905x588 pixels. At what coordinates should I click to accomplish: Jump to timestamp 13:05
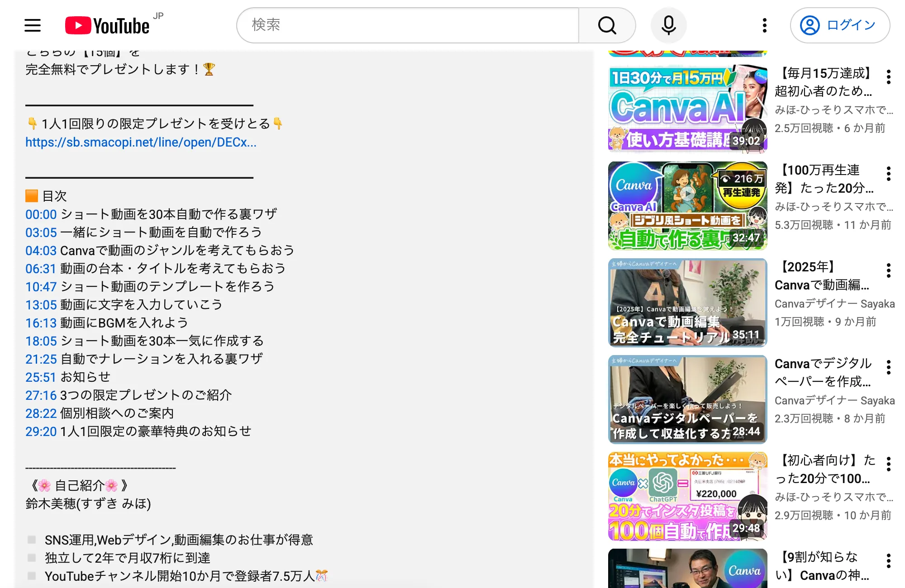41,305
